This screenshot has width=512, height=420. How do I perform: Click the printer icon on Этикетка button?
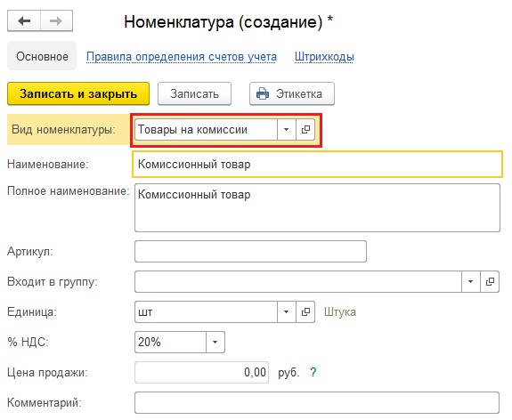263,93
